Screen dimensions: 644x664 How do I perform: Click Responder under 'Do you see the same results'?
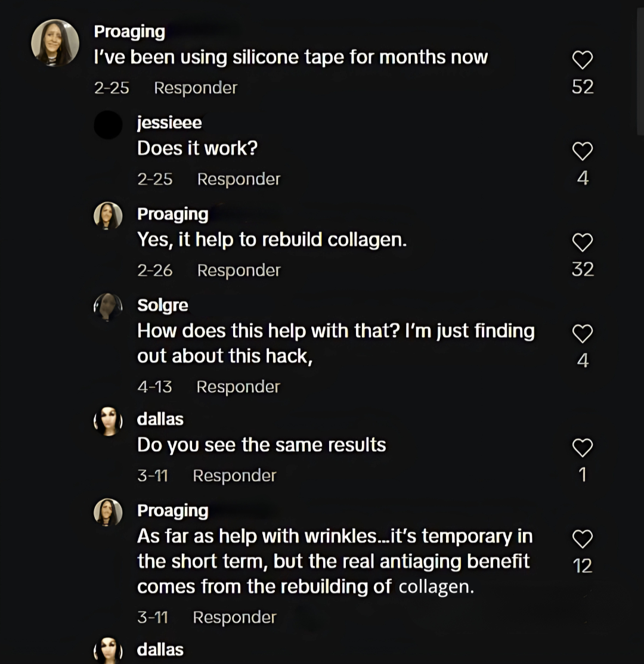coord(234,476)
